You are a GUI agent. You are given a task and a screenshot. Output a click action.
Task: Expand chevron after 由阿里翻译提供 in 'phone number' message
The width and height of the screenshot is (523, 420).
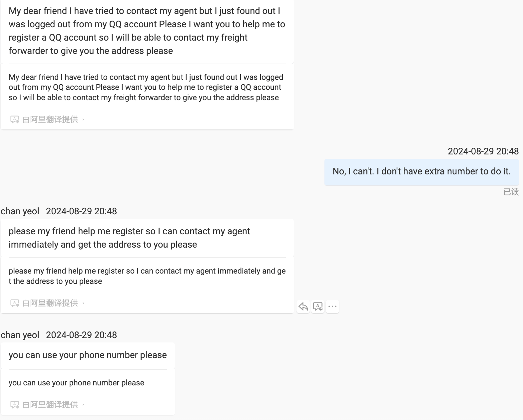(x=83, y=405)
